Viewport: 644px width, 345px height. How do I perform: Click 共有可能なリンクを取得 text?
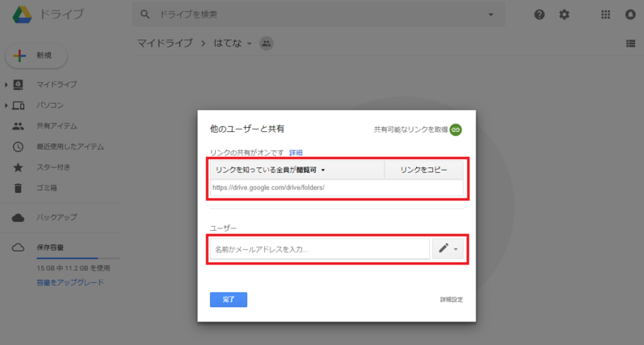[x=411, y=129]
